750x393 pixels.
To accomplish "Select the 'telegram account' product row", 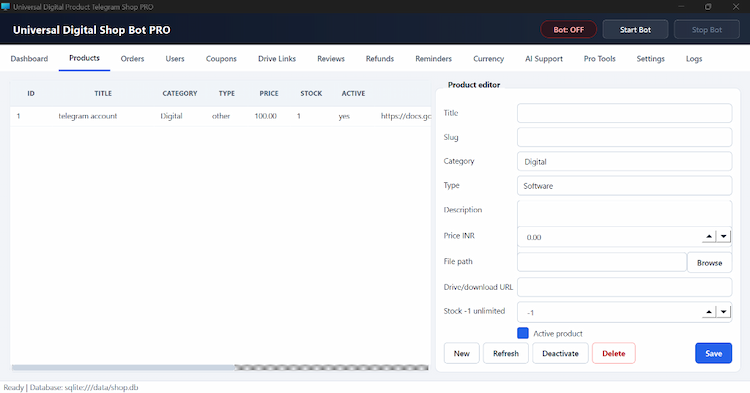I will [x=221, y=116].
